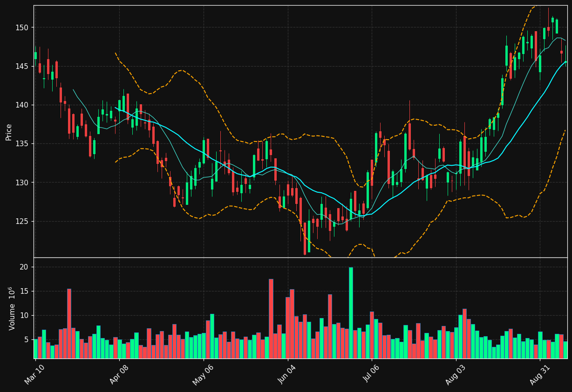Select the 145 price tick label
Screen dimensions: 572x392
(x=21, y=66)
